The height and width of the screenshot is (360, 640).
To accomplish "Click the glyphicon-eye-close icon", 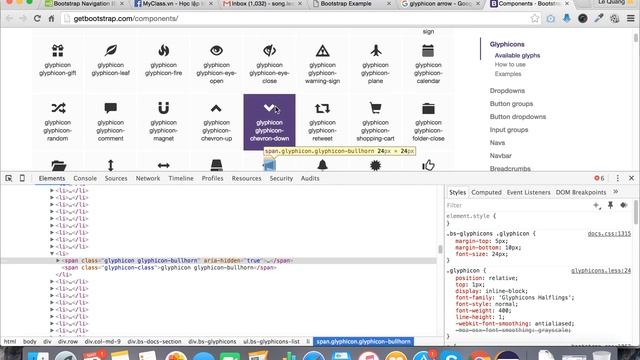I will coord(269,51).
